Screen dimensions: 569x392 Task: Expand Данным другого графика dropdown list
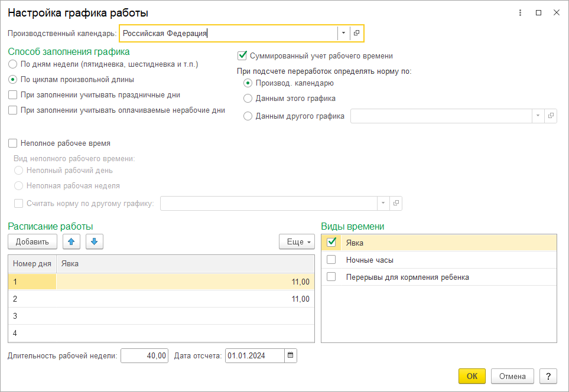coord(538,116)
